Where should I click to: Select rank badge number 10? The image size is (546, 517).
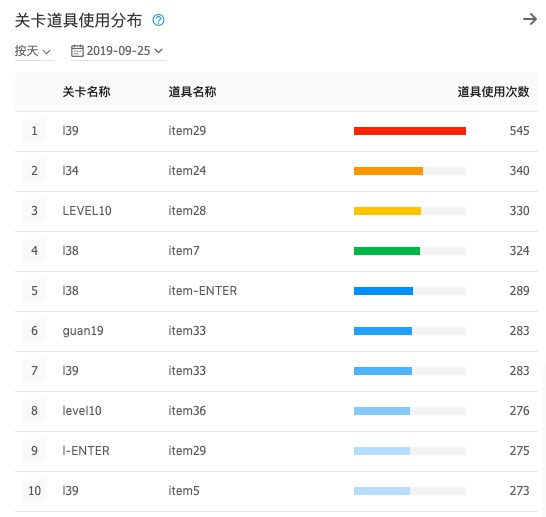[x=34, y=491]
